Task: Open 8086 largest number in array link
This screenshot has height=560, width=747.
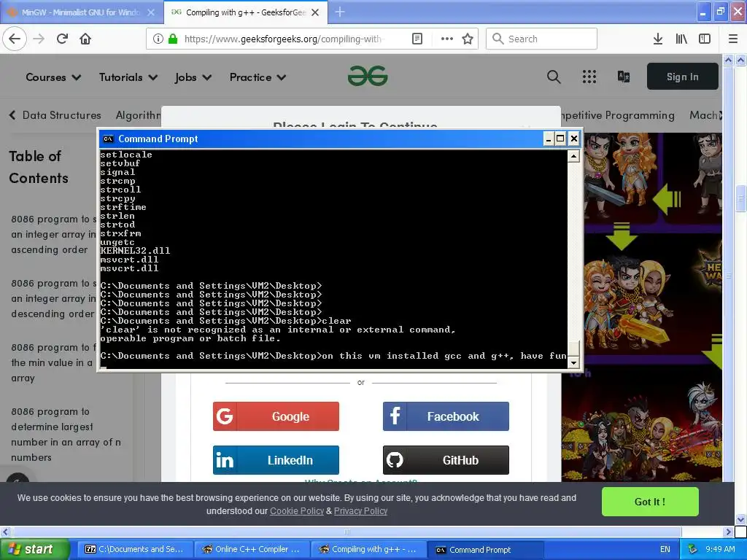Action: pos(66,435)
